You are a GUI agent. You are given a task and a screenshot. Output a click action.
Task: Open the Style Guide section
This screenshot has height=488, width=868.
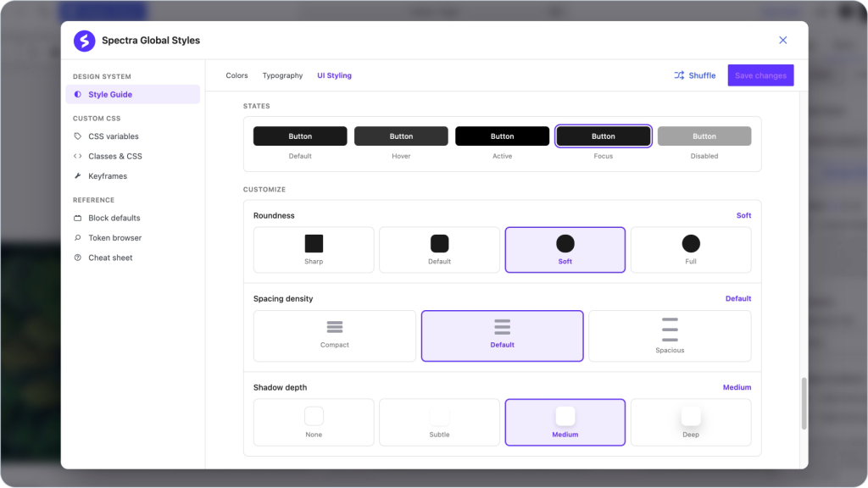click(x=133, y=94)
